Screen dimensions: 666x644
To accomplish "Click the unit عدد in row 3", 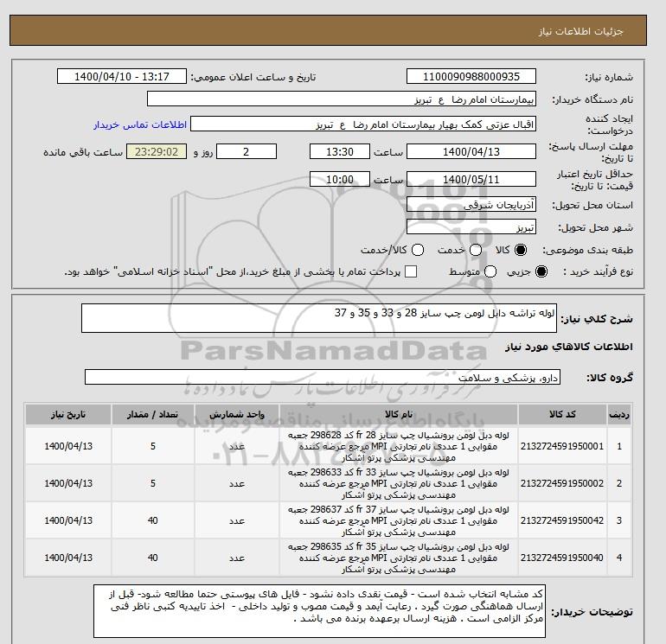I will 237,520.
